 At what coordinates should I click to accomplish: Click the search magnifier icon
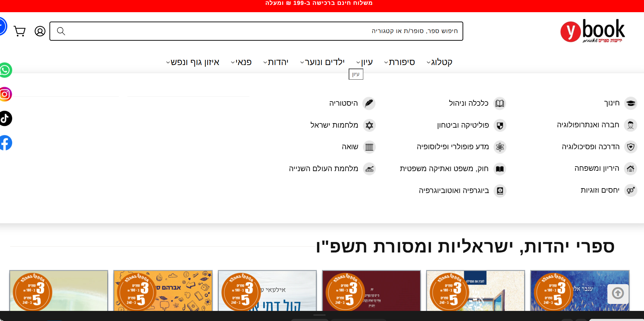pyautogui.click(x=61, y=31)
